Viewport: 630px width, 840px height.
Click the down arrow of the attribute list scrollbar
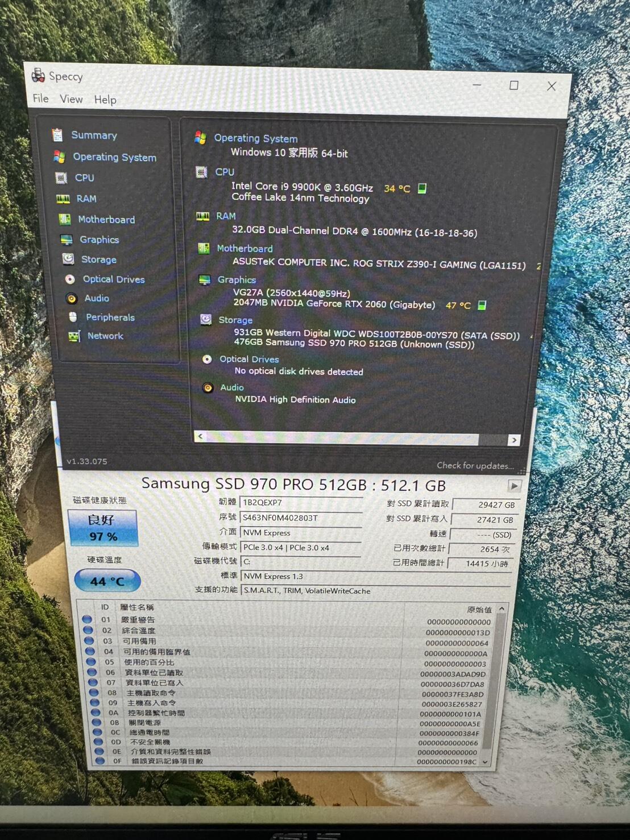point(485,762)
